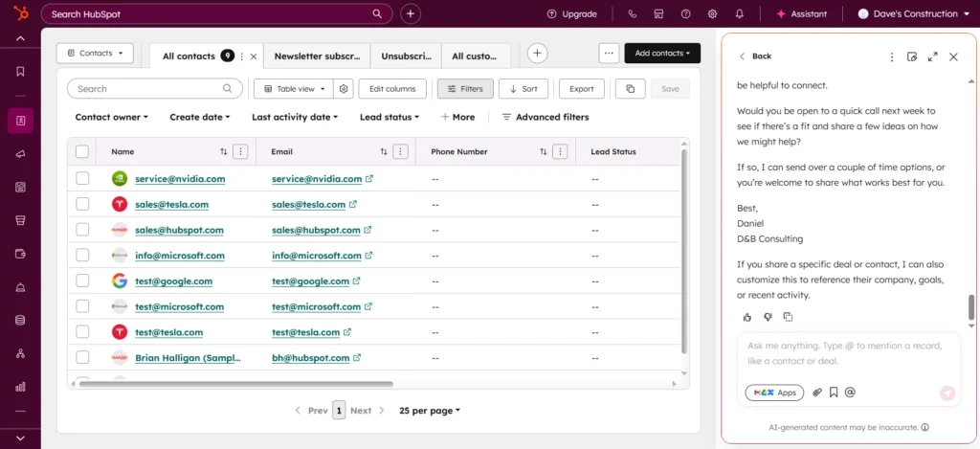Expand the Create date filter
The image size is (980, 449).
(x=200, y=117)
